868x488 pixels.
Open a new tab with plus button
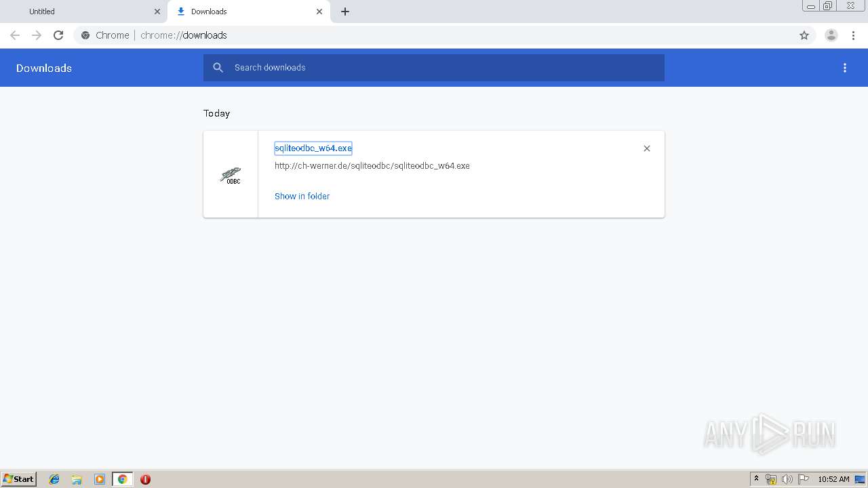point(345,12)
